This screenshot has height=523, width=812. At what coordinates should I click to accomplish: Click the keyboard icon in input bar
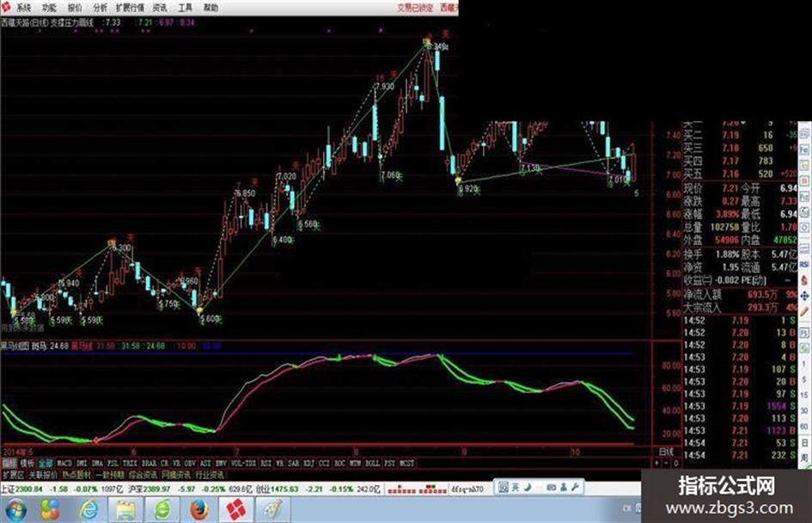pos(551,487)
